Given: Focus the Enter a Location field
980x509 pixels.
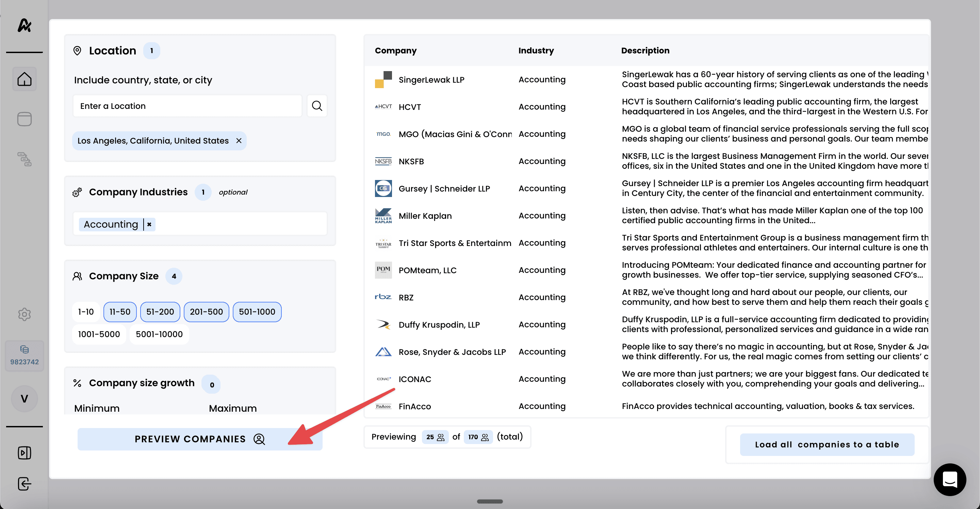Looking at the screenshot, I should point(187,106).
